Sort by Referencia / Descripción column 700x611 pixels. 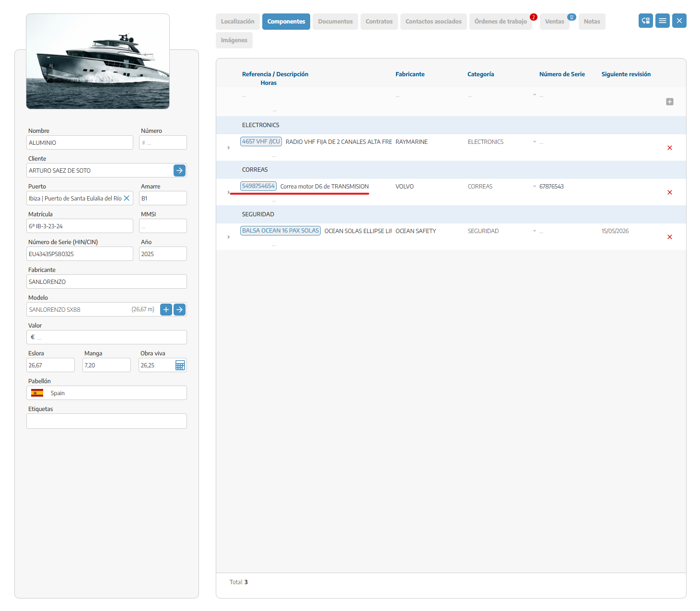(275, 74)
